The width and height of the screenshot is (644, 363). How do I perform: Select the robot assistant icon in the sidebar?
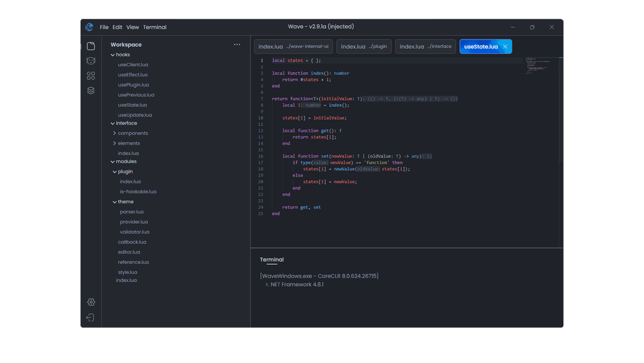point(91,60)
